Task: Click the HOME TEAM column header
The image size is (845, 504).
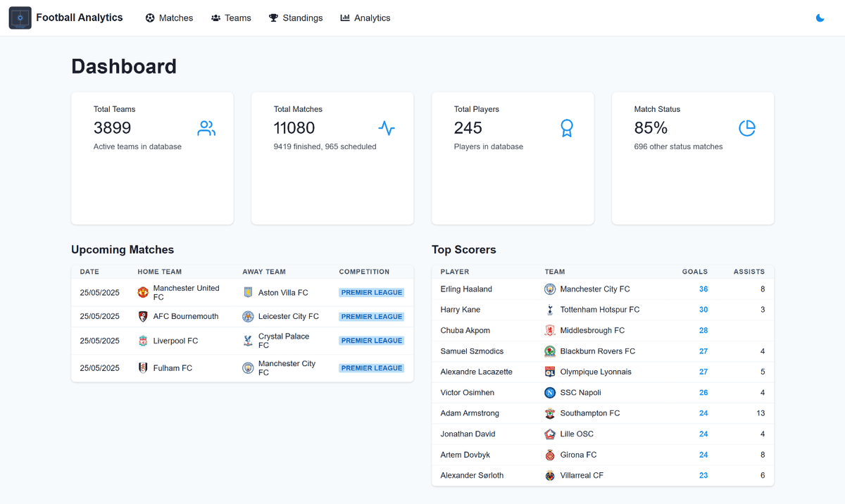Action: [x=160, y=272]
